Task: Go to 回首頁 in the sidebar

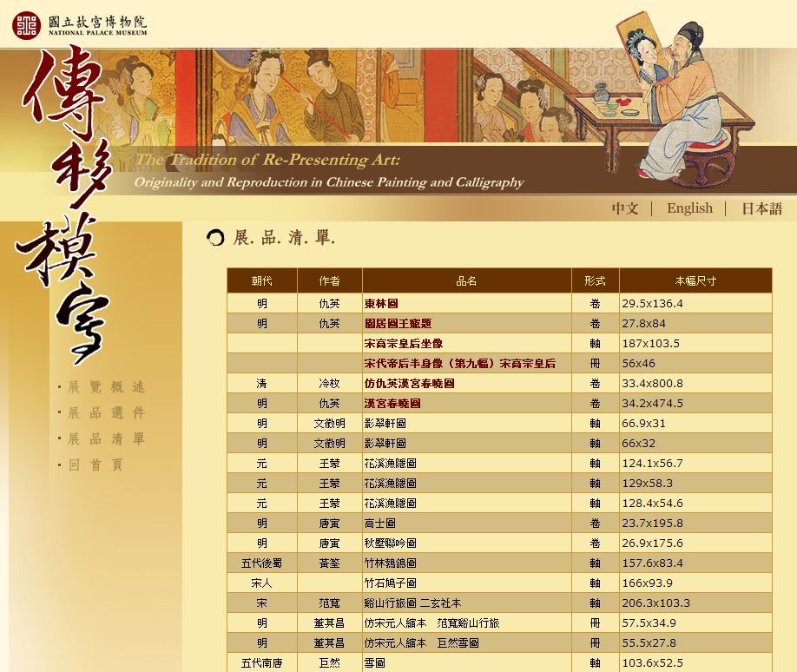Action: click(x=96, y=465)
